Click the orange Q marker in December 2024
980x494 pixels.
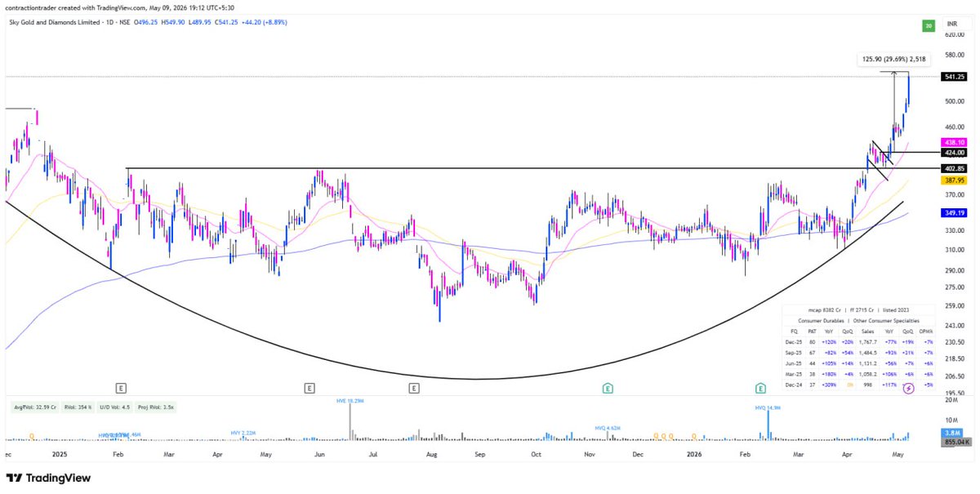point(32,437)
